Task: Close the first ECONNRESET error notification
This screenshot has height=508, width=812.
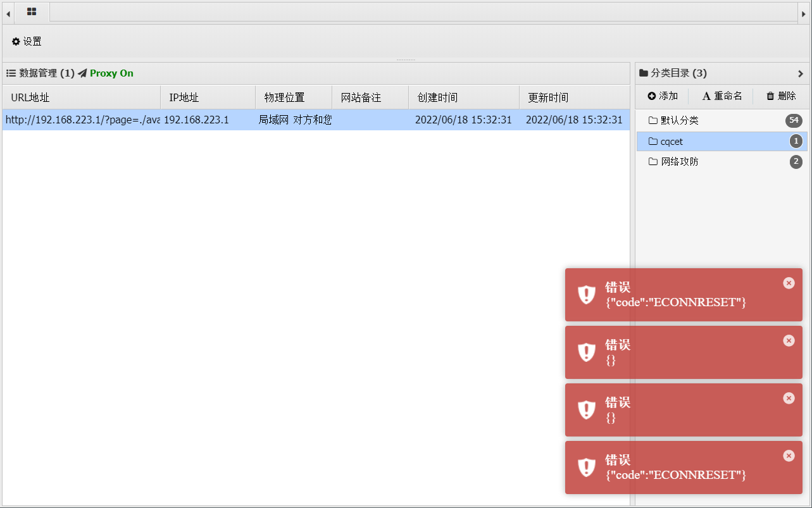Action: 789,283
